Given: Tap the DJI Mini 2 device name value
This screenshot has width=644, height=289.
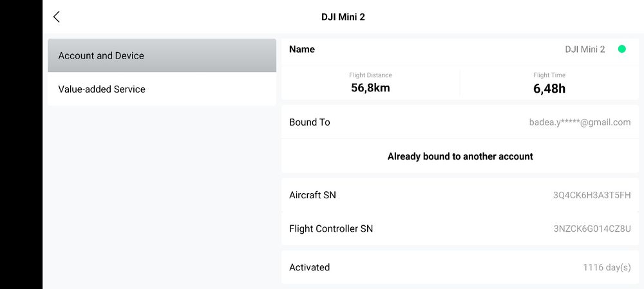Looking at the screenshot, I should [x=585, y=50].
